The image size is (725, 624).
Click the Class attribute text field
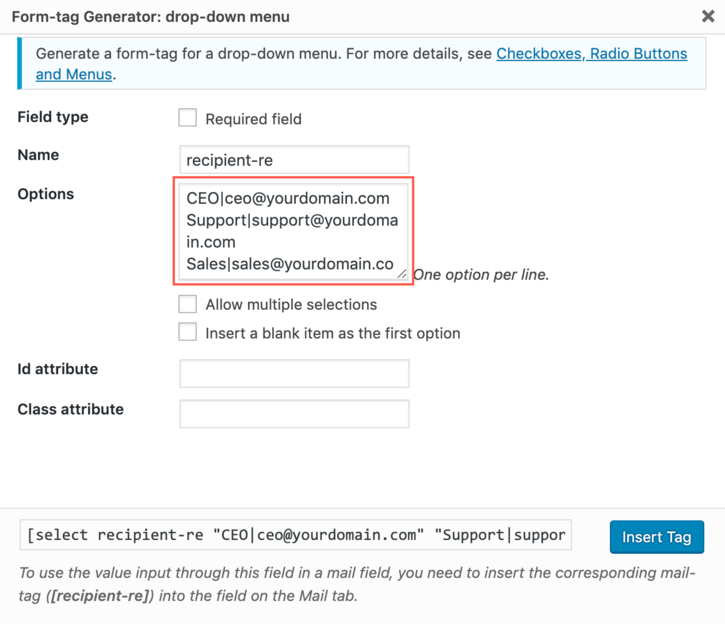tap(294, 414)
